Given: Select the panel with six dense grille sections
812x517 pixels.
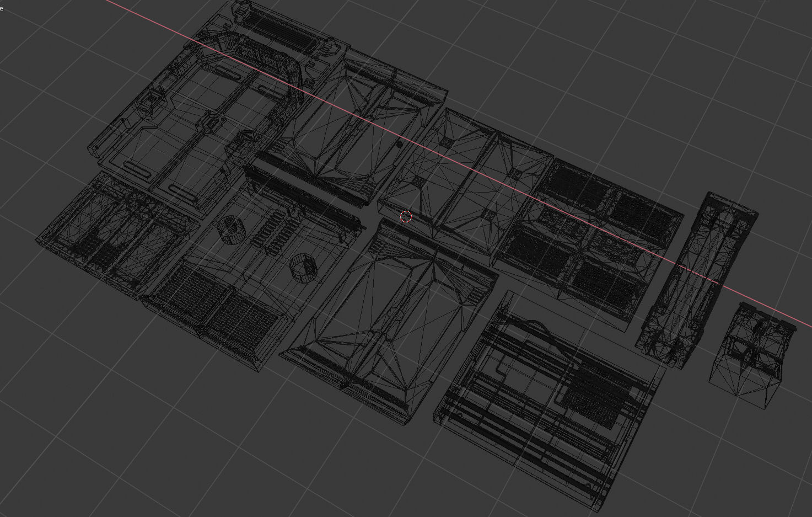Looking at the screenshot, I should coord(588,244).
